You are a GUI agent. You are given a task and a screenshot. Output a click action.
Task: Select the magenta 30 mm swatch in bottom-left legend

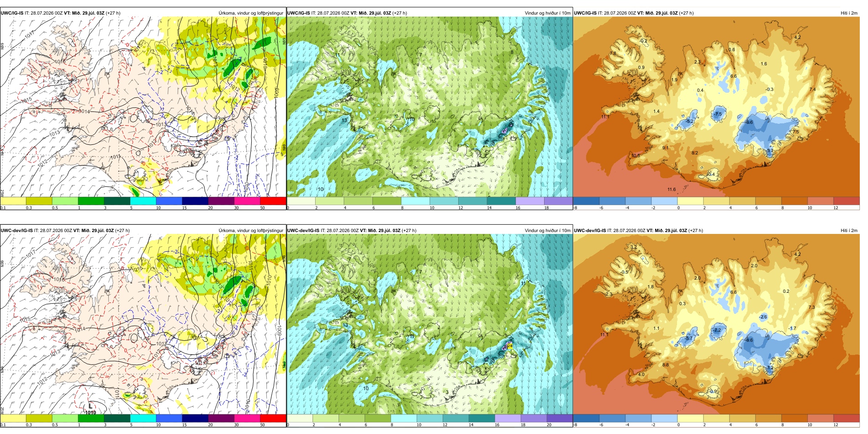(x=247, y=418)
